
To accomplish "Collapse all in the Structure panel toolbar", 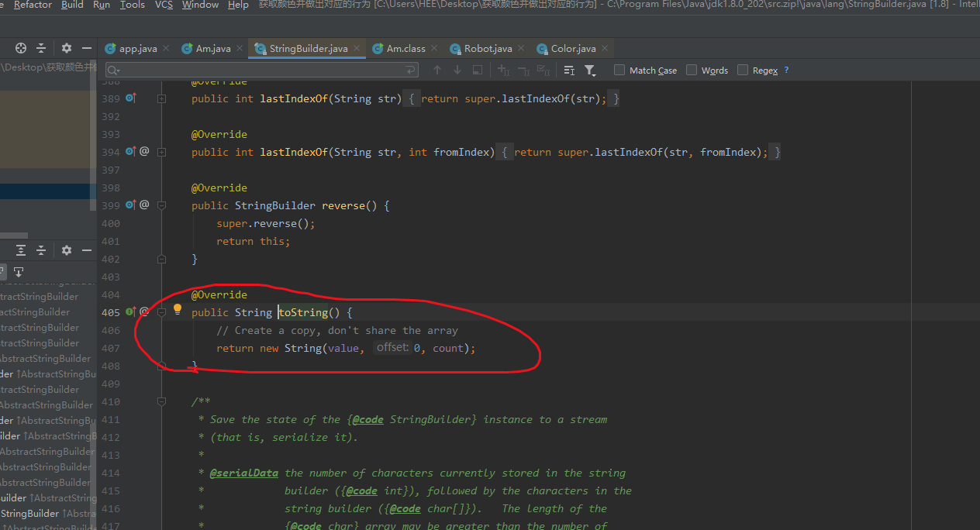I will pyautogui.click(x=41, y=250).
